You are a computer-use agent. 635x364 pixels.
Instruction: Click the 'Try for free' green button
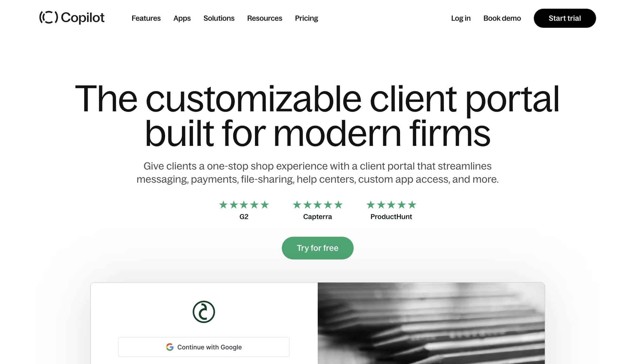317,248
